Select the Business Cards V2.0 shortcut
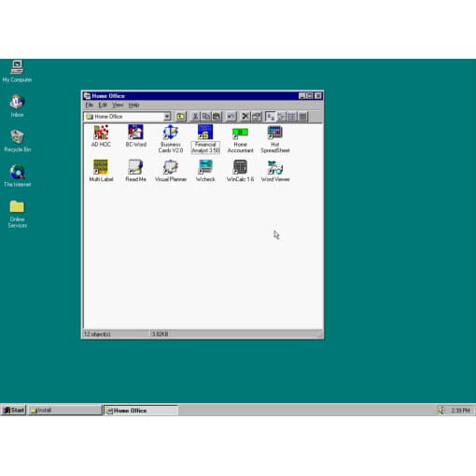476x476 pixels. 171,139
